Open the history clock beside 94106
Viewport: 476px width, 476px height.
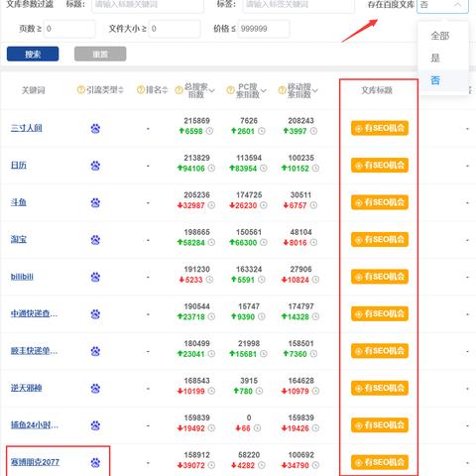pyautogui.click(x=211, y=169)
